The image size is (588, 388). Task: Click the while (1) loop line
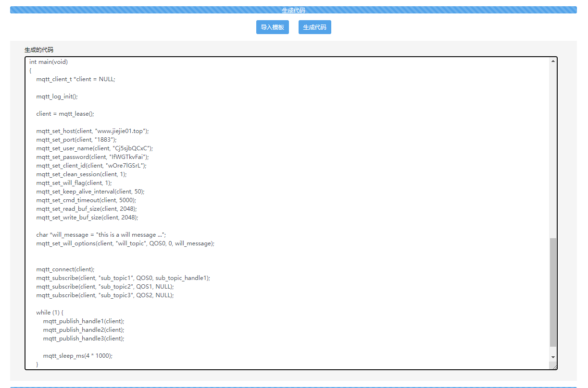(49, 312)
